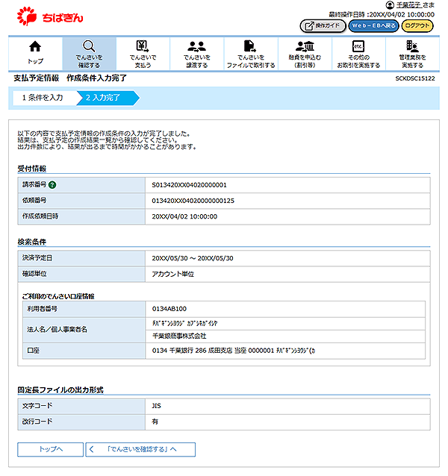Click the green help icon beside 請求番号
Image resolution: width=448 pixels, height=476 pixels.
52,185
